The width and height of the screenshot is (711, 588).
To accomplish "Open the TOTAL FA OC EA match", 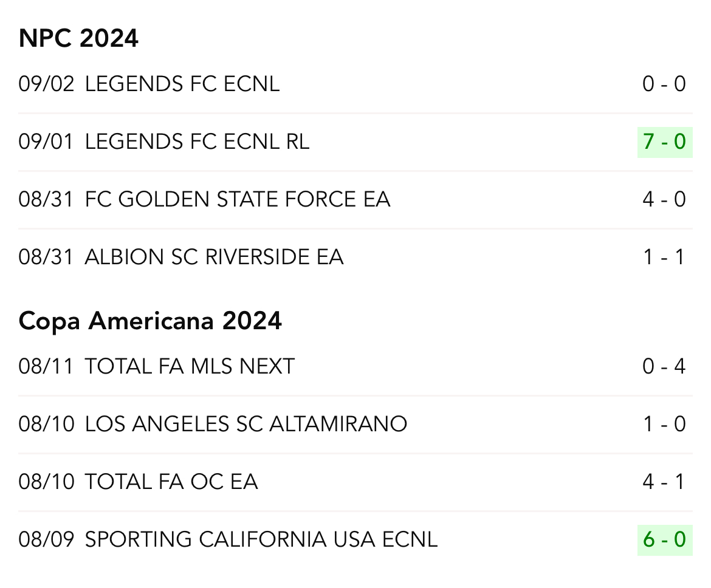I will click(171, 482).
